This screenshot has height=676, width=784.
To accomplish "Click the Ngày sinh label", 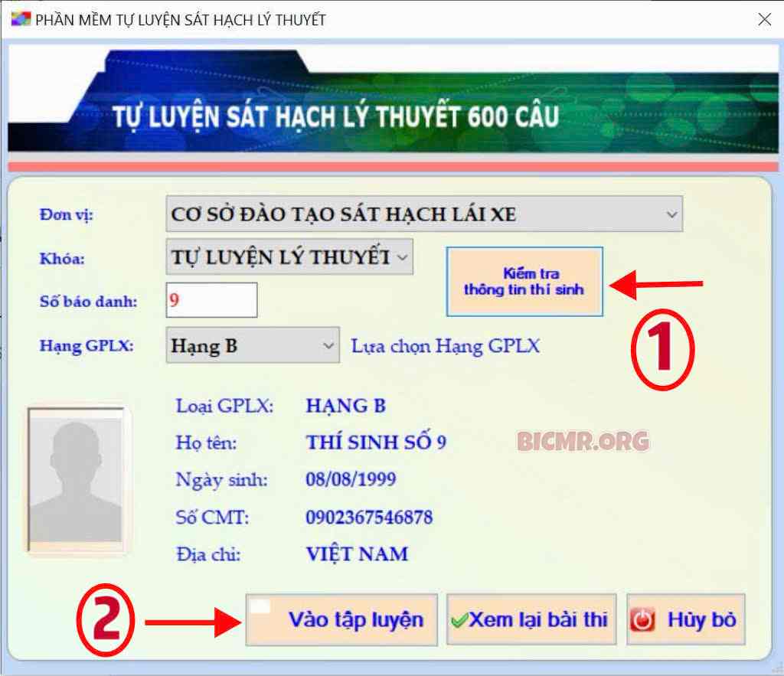I will (x=221, y=479).
